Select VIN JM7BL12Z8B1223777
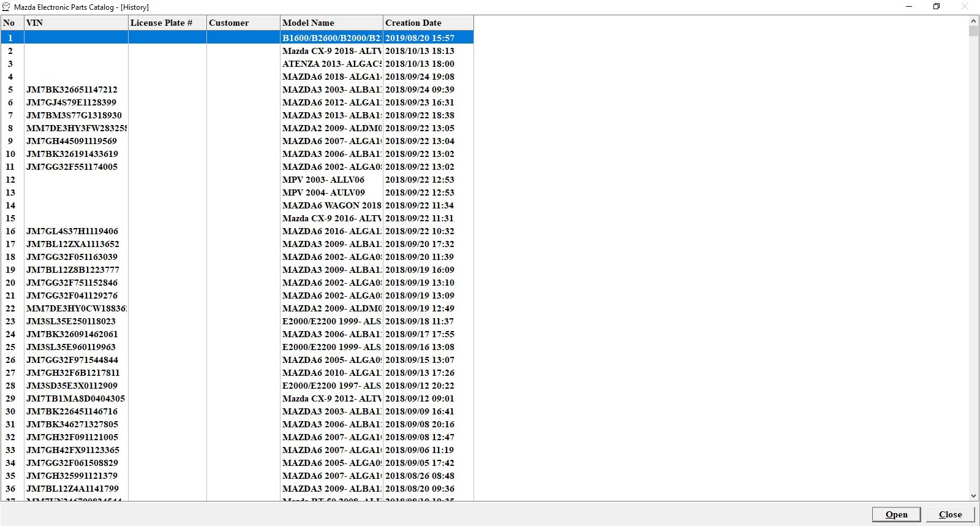Screen dimensions: 980x526 click(x=73, y=270)
